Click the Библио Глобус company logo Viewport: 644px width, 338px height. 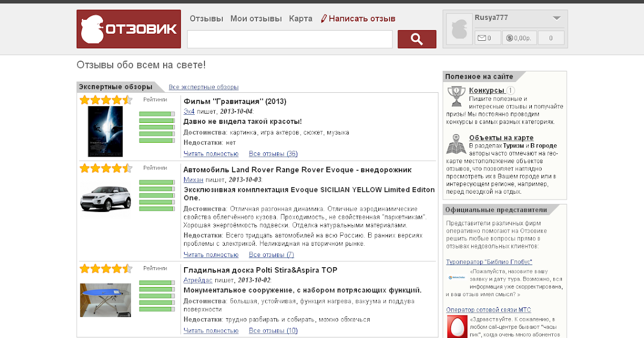[x=456, y=278]
